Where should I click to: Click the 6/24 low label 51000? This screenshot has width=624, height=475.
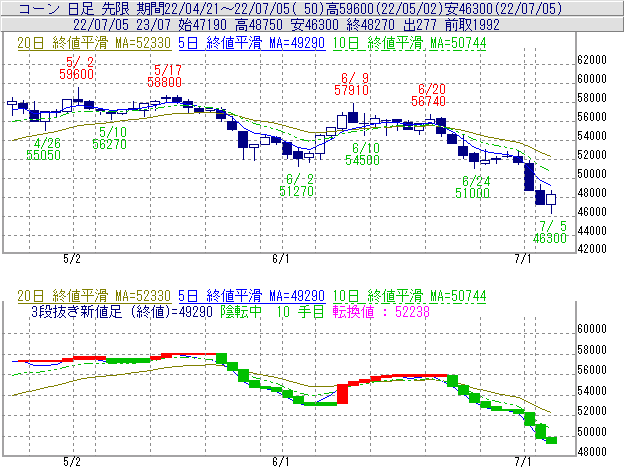click(472, 193)
